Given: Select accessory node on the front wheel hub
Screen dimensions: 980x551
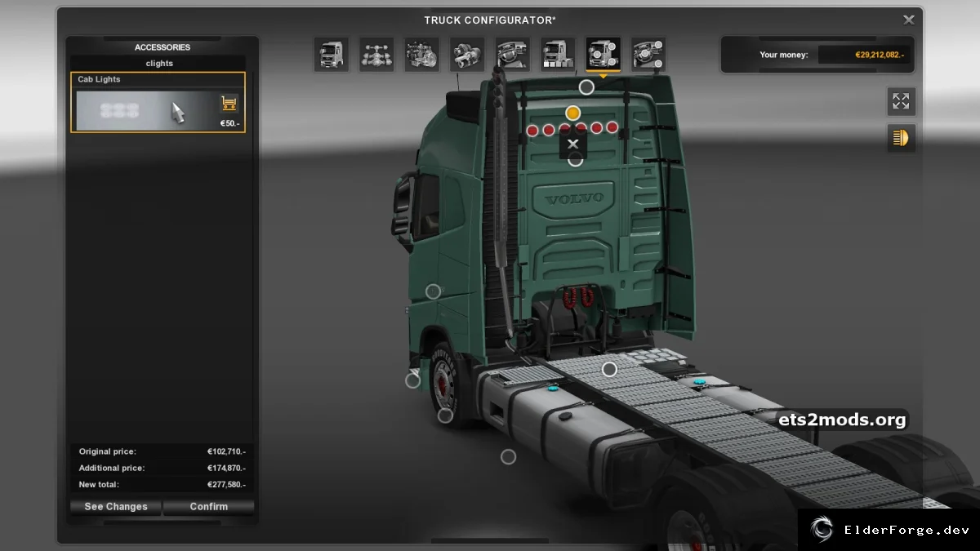Looking at the screenshot, I should pyautogui.click(x=445, y=415).
